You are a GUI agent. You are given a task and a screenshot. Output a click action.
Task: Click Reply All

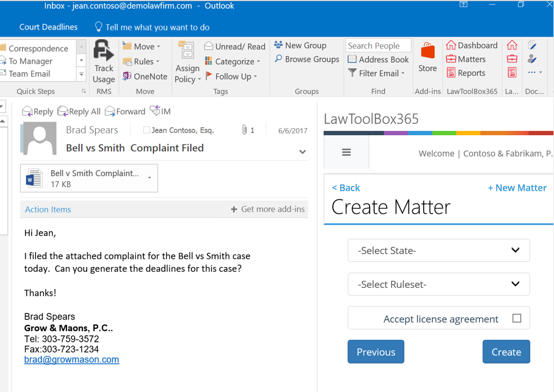(79, 112)
